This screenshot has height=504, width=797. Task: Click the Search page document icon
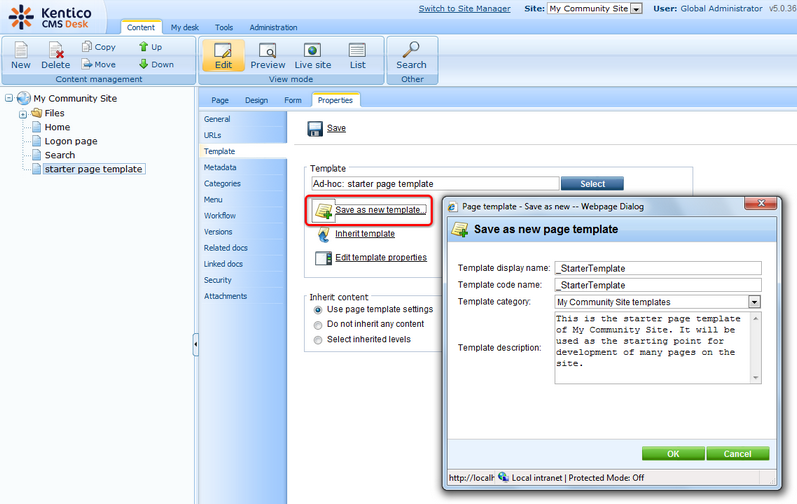37,155
